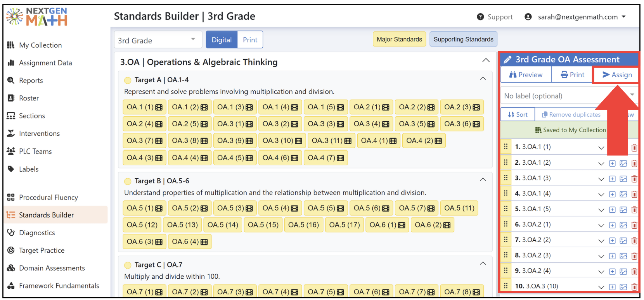The width and height of the screenshot is (644, 300).
Task: Select Target Practice in sidebar
Action: (x=42, y=250)
